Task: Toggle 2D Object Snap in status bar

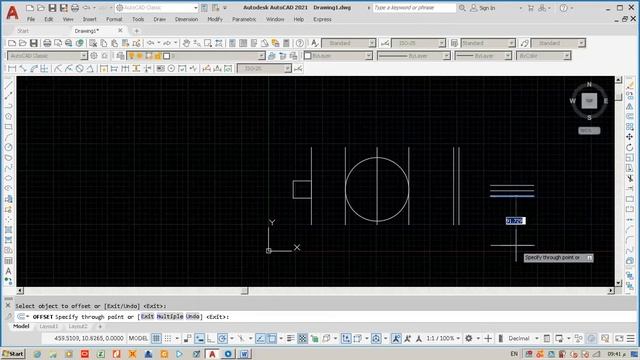Action: [x=272, y=338]
